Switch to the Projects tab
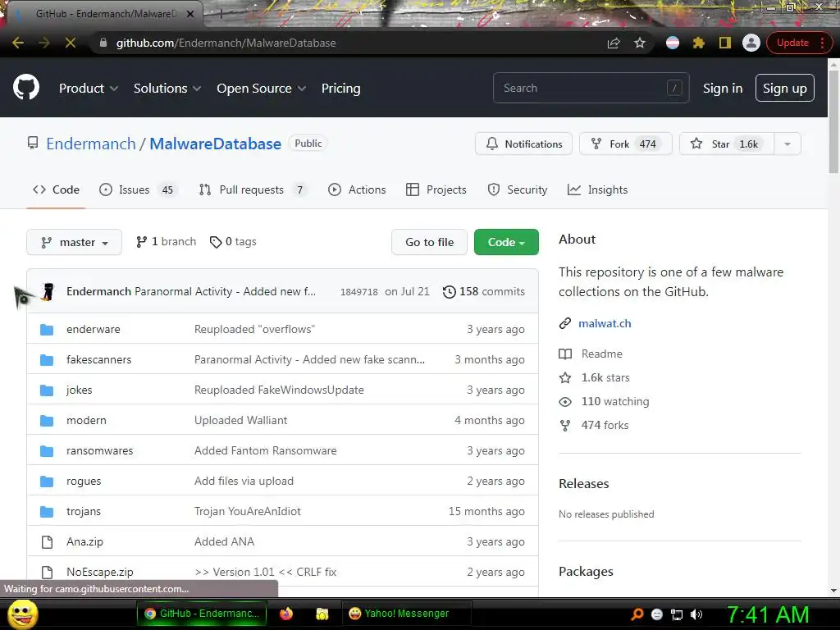Image resolution: width=840 pixels, height=630 pixels. pos(436,189)
